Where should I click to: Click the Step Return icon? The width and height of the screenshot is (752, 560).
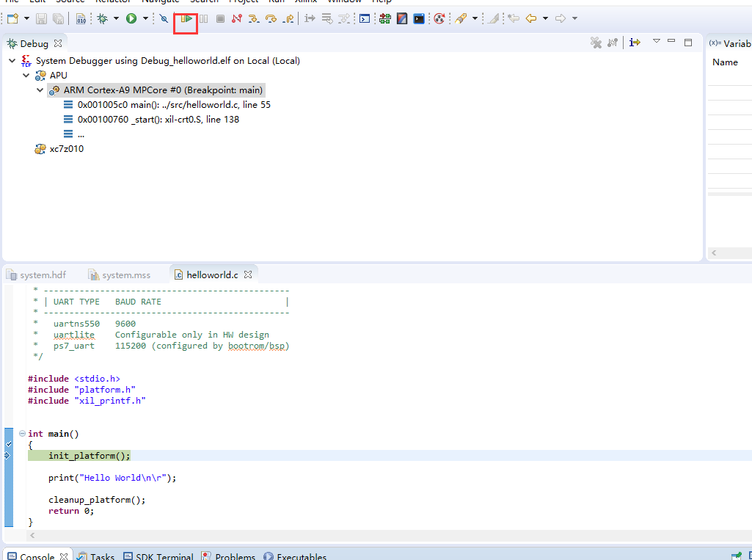pos(288,18)
